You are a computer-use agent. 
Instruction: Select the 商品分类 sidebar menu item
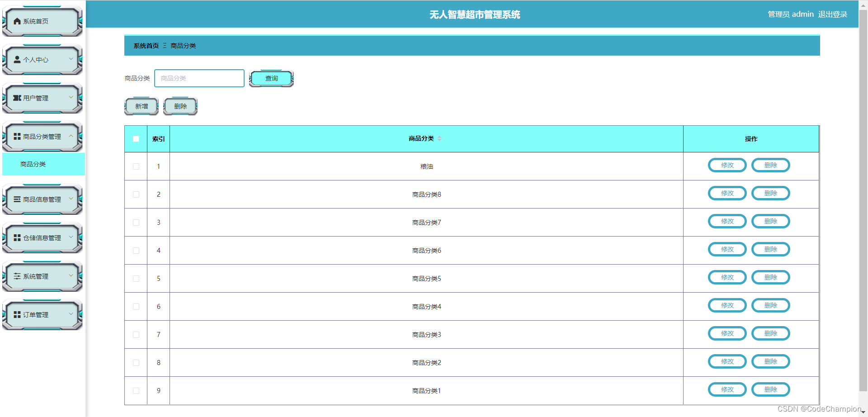coord(33,164)
